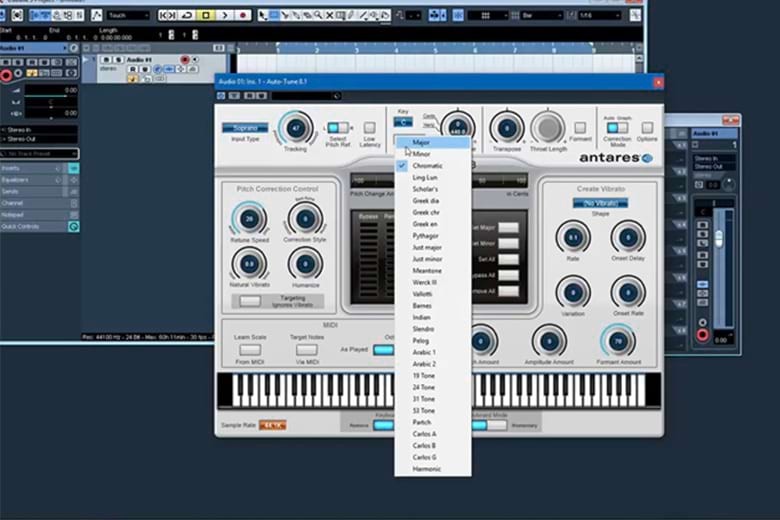Screen dimensions: 780x520
Task: Click the Harmonic entry ending the list
Action: coord(433,469)
